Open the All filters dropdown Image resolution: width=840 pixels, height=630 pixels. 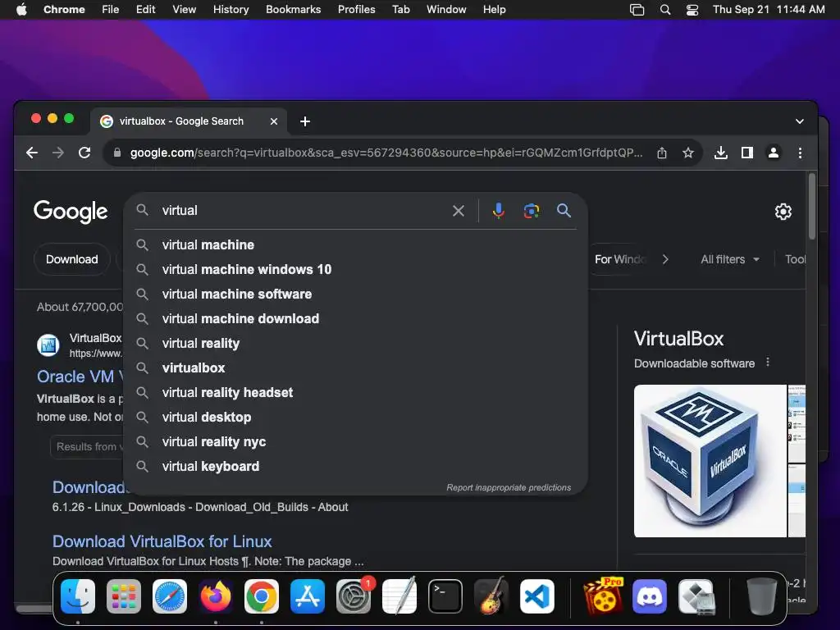[730, 259]
